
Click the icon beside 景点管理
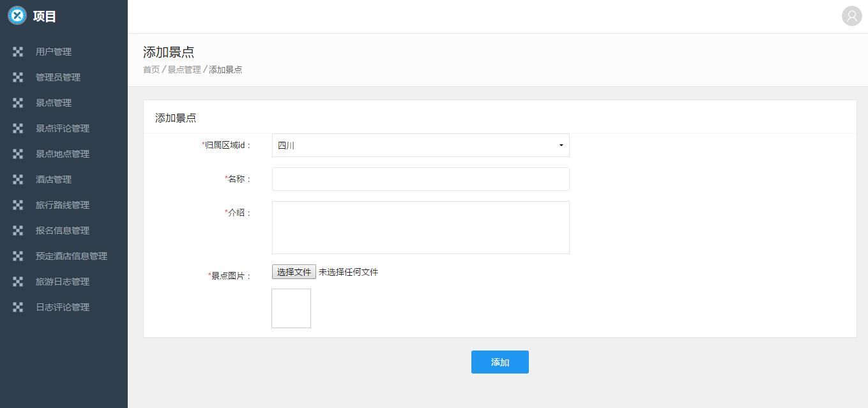[18, 103]
